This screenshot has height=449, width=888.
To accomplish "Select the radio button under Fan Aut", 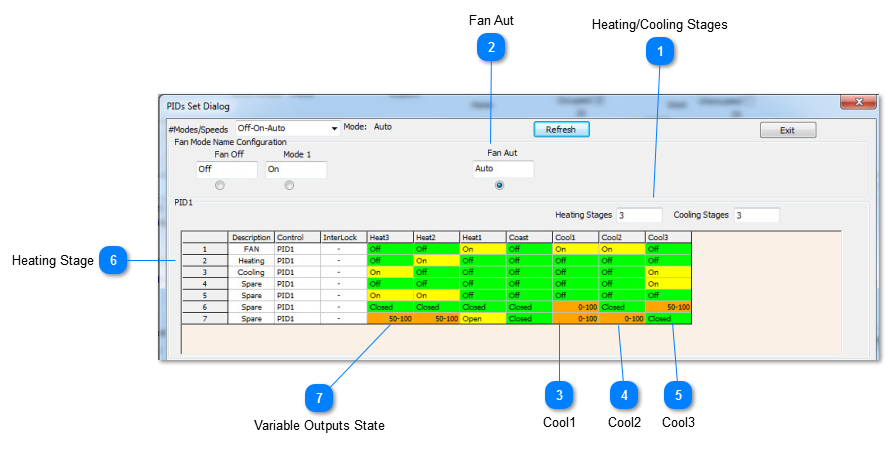I will (499, 185).
